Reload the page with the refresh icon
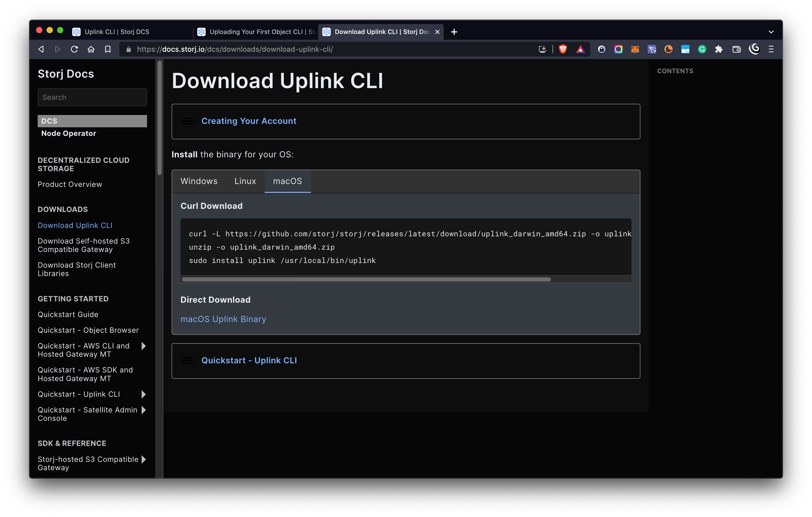812x517 pixels. coord(74,49)
